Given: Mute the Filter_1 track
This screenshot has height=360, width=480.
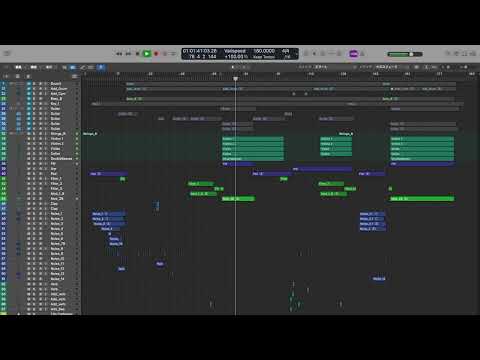Looking at the screenshot, I should click(x=29, y=179).
